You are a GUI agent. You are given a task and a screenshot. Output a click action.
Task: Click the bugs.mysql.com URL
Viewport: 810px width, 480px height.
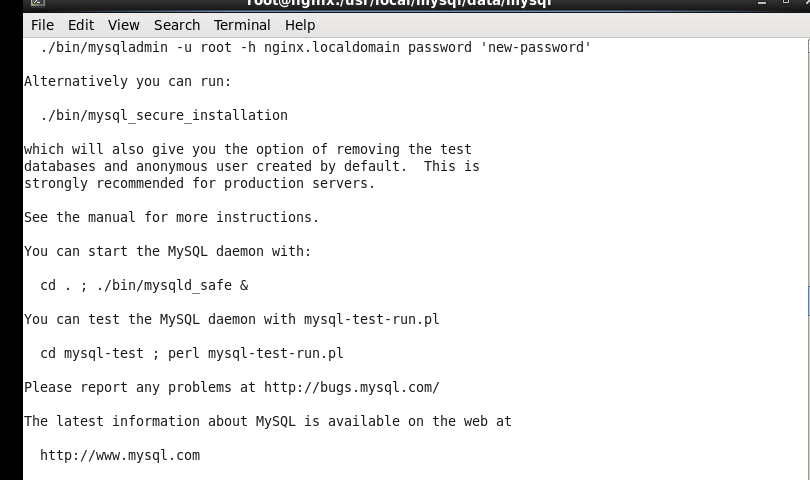tap(351, 387)
